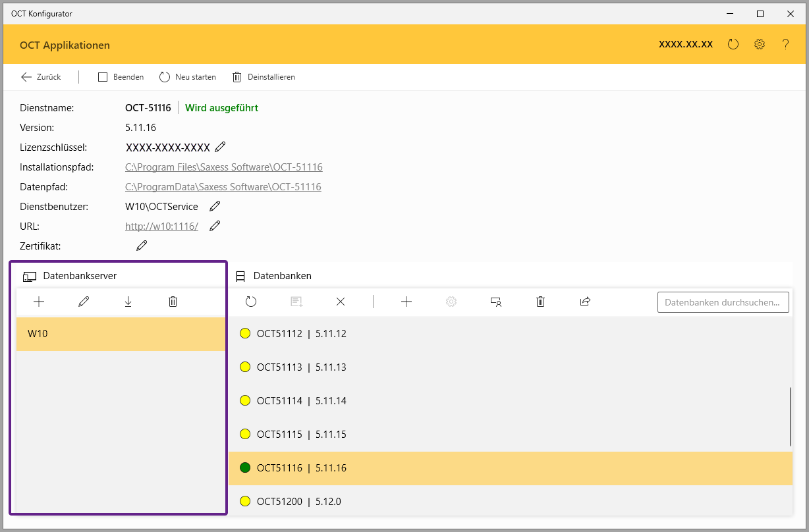Click the add database server plus icon
Image resolution: width=809 pixels, height=532 pixels.
tap(39, 302)
